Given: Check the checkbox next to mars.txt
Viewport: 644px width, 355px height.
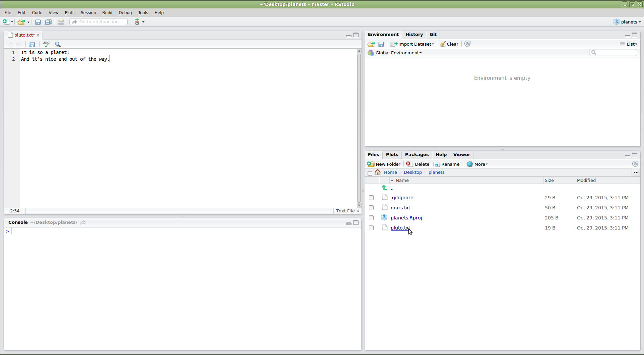Looking at the screenshot, I should (x=371, y=207).
